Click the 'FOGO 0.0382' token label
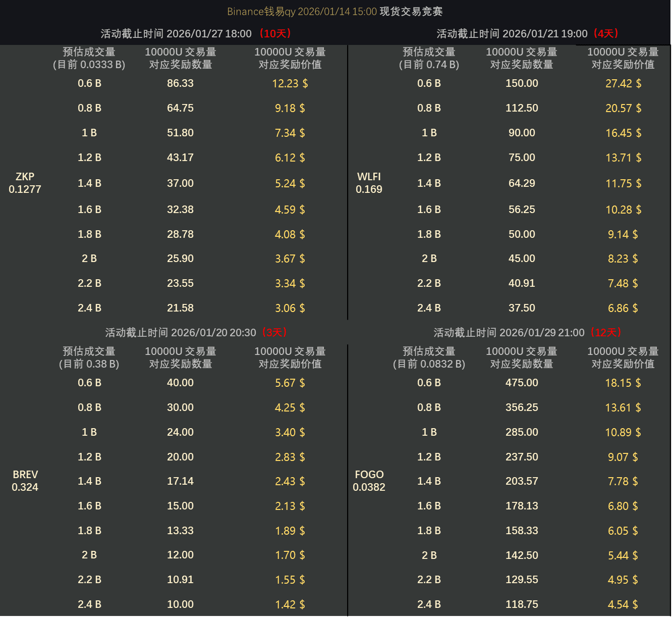Image resolution: width=672 pixels, height=617 pixels. (x=369, y=481)
